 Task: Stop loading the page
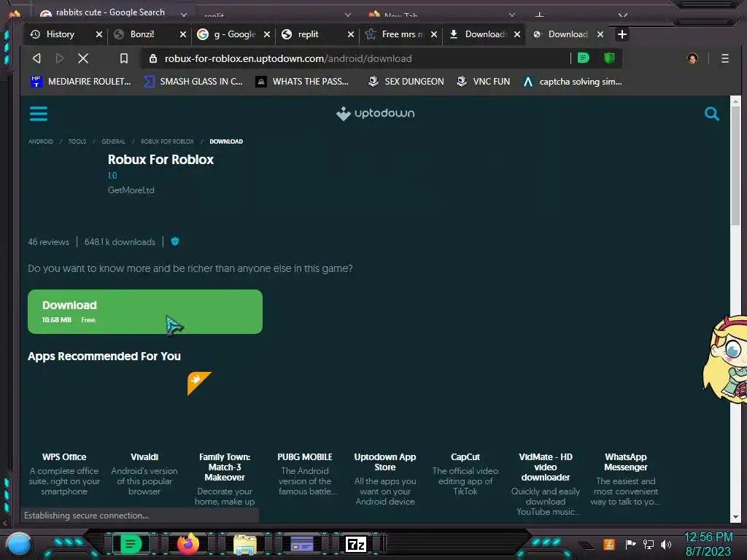pos(83,58)
